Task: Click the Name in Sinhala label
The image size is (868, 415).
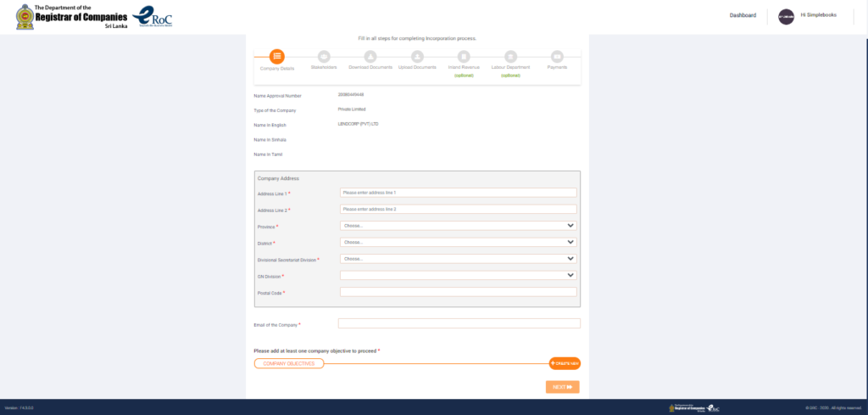Action: tap(270, 140)
